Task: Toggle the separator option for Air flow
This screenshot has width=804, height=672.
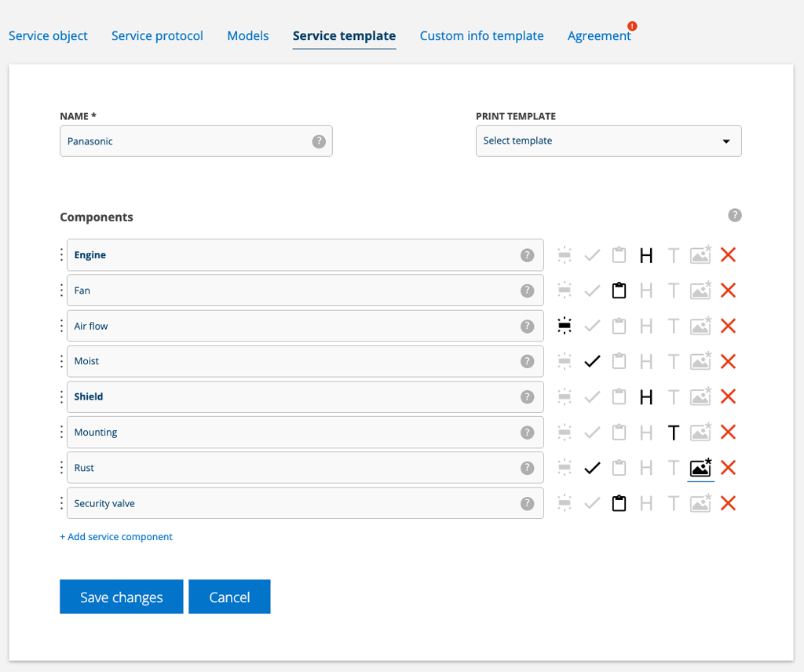Action: [x=565, y=326]
